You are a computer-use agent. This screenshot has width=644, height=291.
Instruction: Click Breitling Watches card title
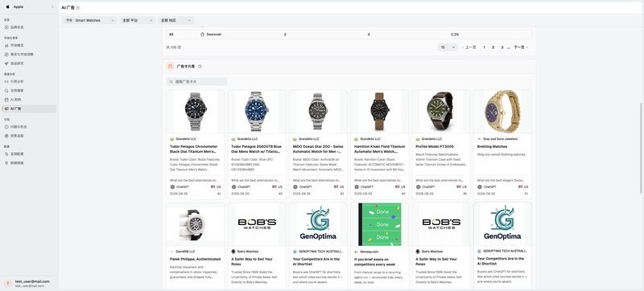coord(492,146)
